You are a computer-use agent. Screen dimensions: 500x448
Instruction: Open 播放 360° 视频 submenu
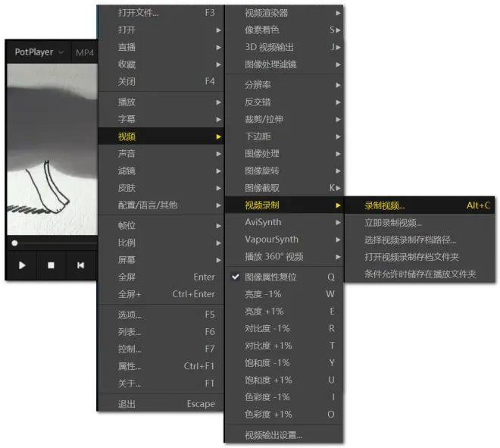284,257
